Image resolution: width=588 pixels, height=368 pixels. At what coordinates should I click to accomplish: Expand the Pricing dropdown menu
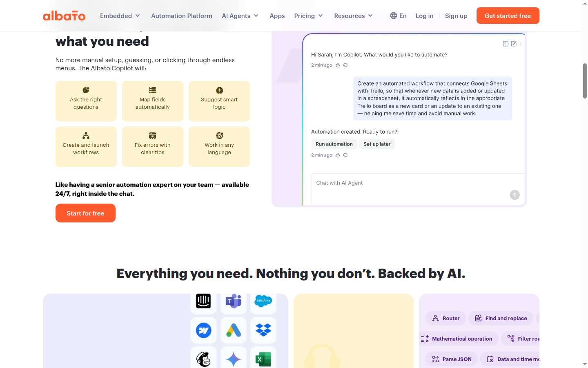309,16
